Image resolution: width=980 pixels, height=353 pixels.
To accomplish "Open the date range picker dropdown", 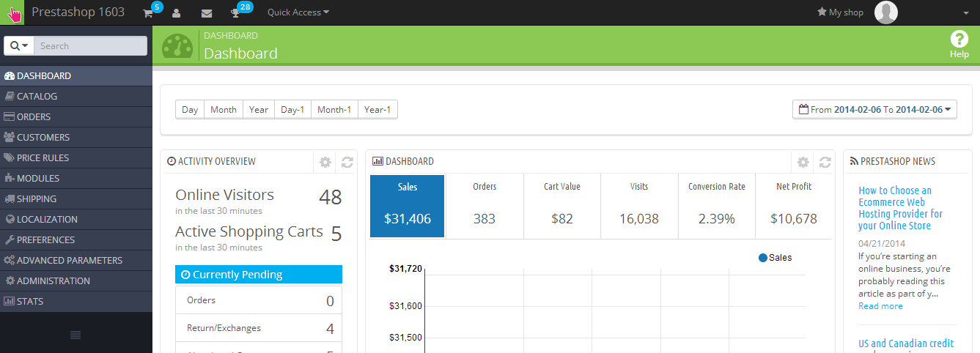I will tap(874, 110).
